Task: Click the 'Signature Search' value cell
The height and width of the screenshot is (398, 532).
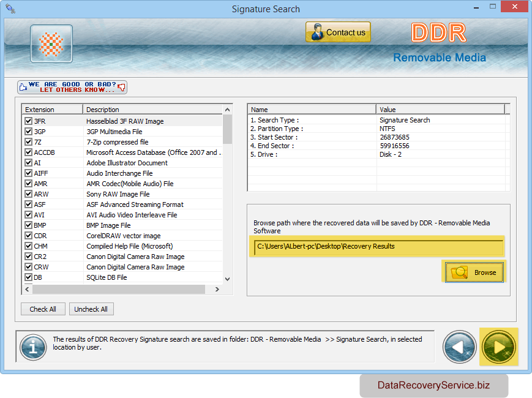Action: pyautogui.click(x=405, y=120)
